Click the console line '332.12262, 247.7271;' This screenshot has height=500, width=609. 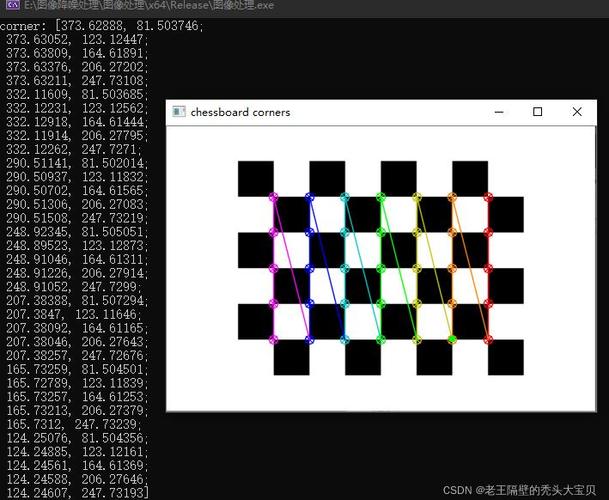pyautogui.click(x=74, y=149)
